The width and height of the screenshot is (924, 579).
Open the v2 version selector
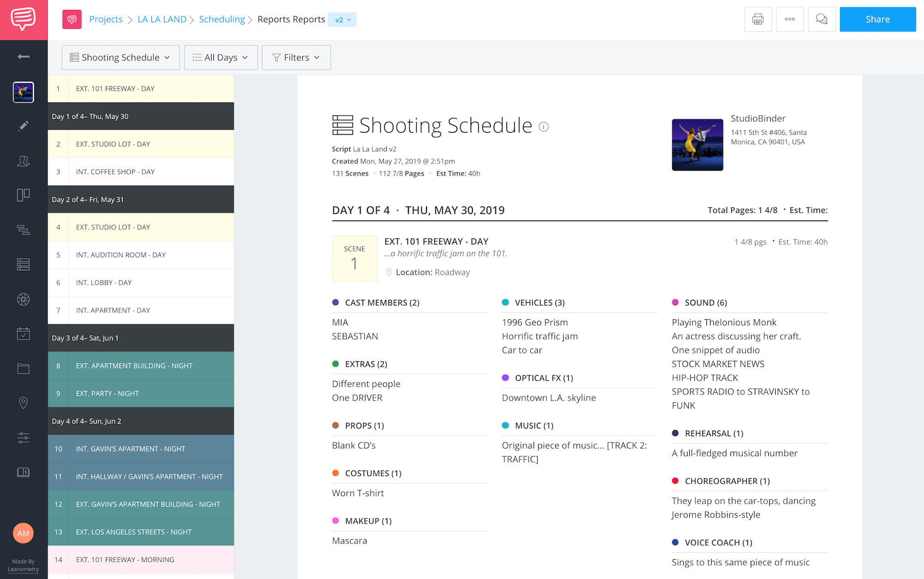[x=342, y=20]
